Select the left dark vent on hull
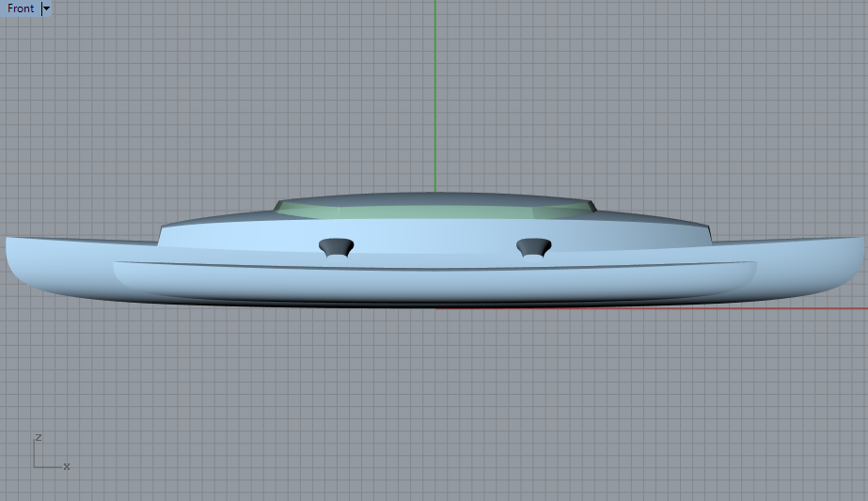 337,247
